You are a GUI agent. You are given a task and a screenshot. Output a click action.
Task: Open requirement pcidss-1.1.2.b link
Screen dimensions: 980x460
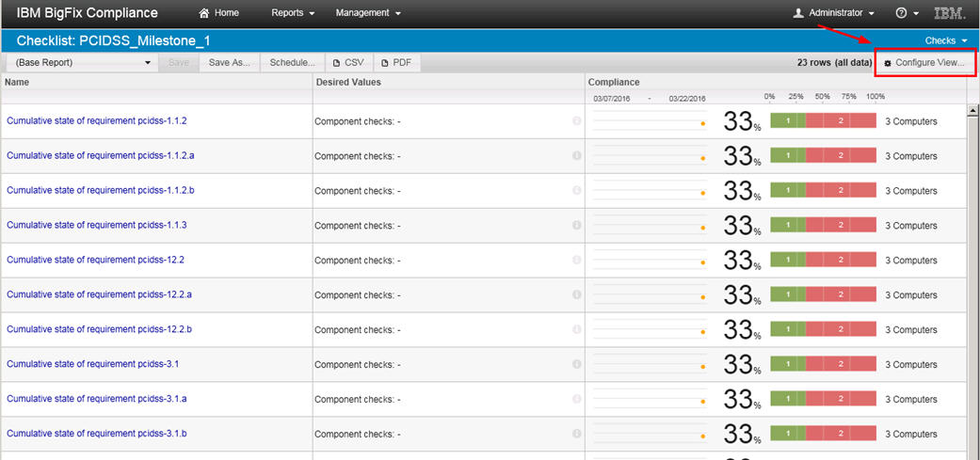pyautogui.click(x=101, y=190)
